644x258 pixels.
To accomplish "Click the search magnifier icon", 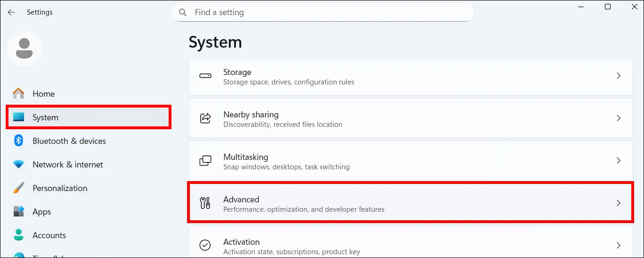I will point(182,12).
